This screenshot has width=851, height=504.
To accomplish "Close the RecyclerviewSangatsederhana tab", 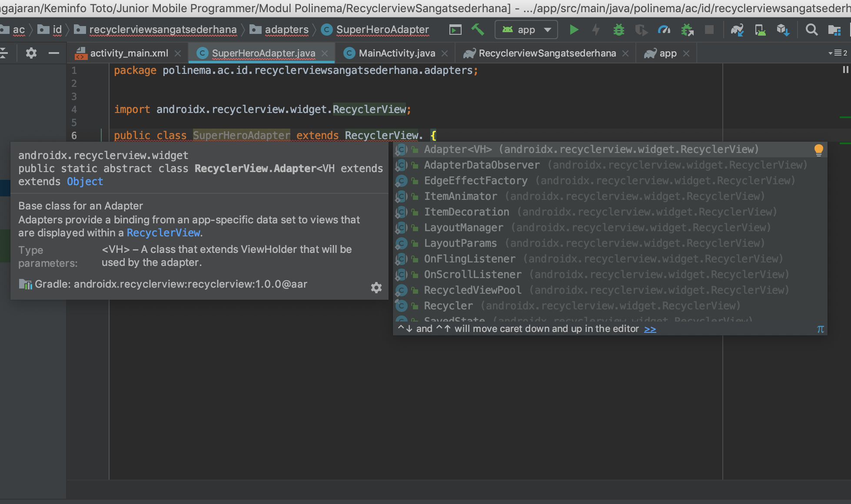I will pos(625,53).
